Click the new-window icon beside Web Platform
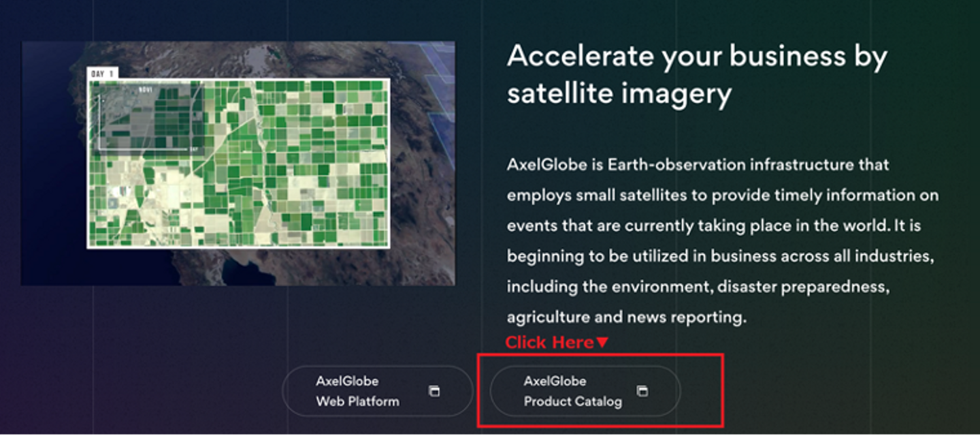This screenshot has width=980, height=436. (434, 390)
